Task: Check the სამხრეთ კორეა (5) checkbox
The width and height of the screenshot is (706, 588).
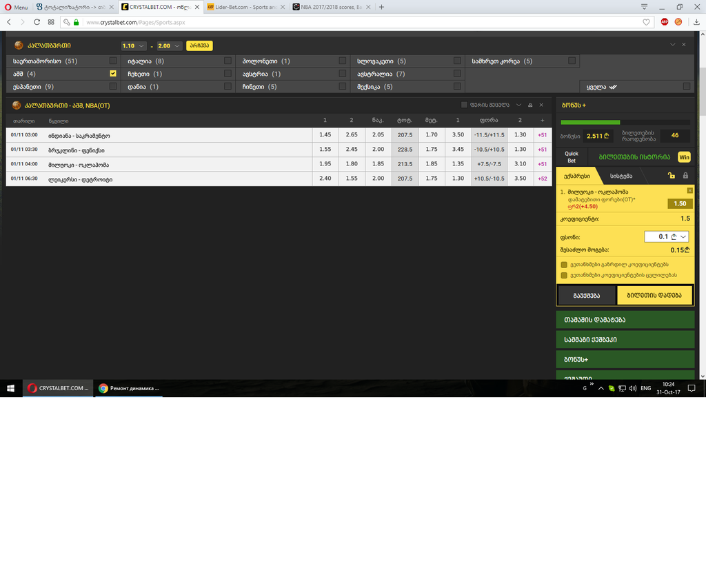Action: coord(572,61)
